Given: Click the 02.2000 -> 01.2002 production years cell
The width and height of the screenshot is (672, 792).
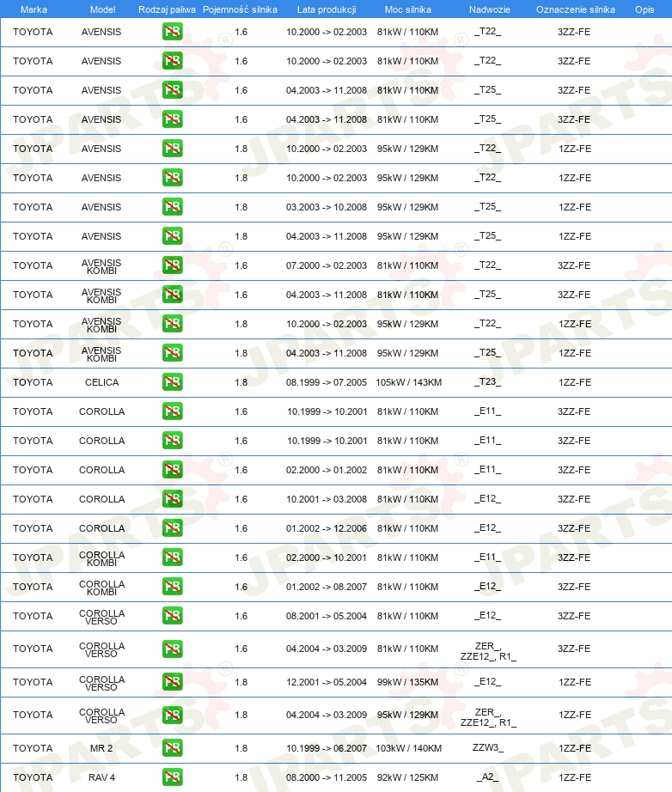Looking at the screenshot, I should (327, 470).
